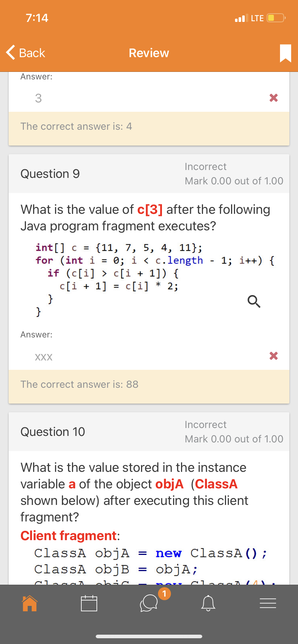
Task: Tap the bookmark icon in header
Action: pos(285,53)
